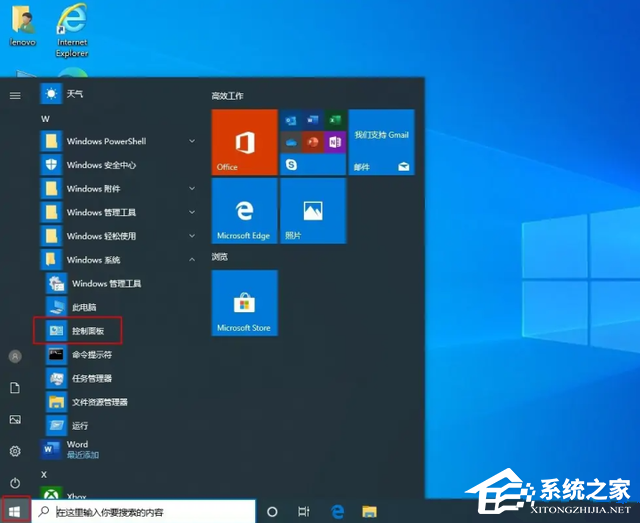Screen dimensions: 640x523
Task: Click Word icon in Office tile group
Action: (313, 120)
